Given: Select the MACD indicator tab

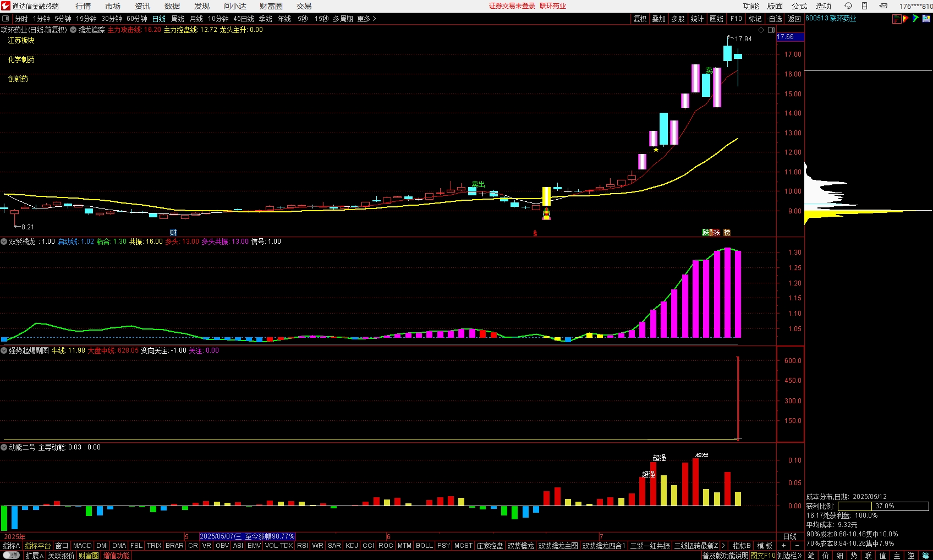Looking at the screenshot, I should 82,546.
